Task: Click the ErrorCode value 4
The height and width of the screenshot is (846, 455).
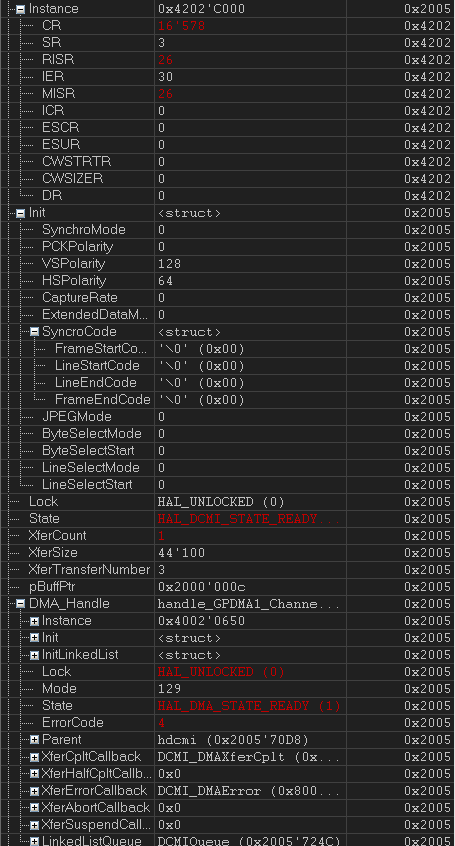Action: 161,723
